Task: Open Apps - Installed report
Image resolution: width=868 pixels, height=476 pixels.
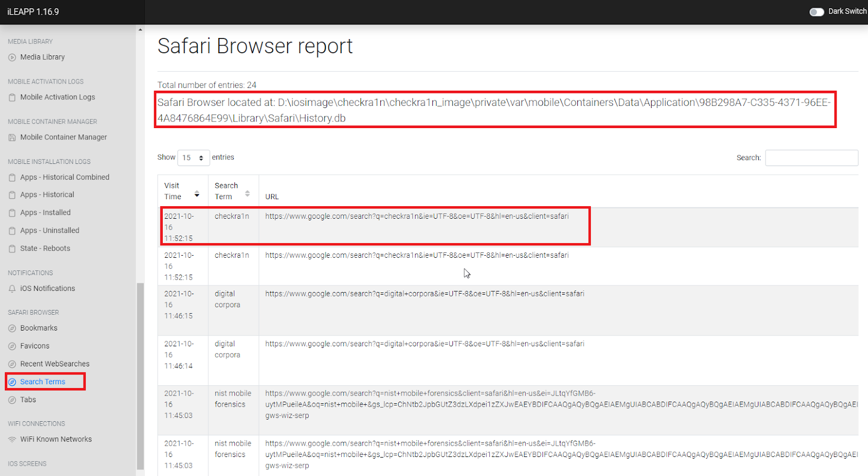Action: tap(46, 213)
